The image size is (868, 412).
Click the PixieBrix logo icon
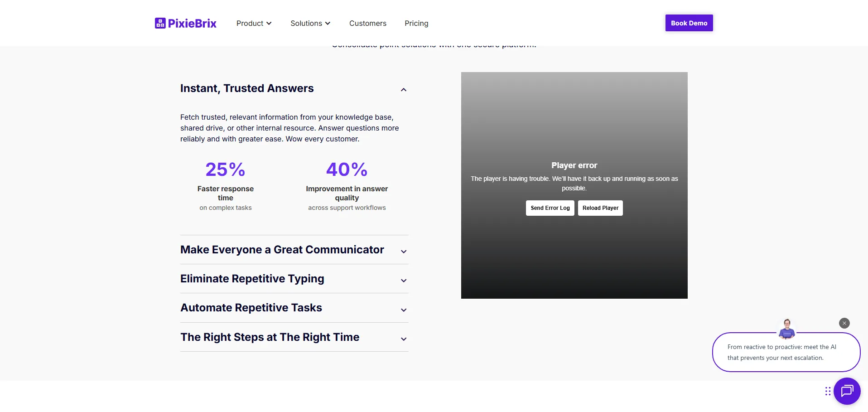(x=160, y=23)
